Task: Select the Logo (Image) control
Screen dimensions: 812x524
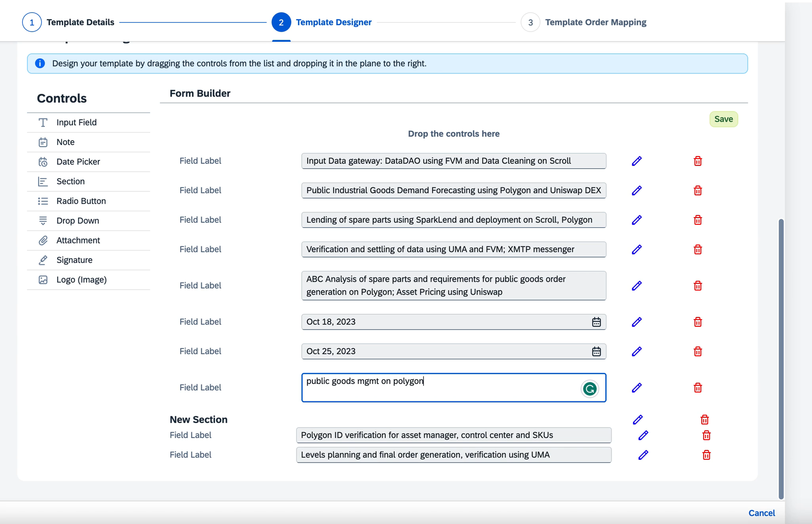Action: click(x=88, y=279)
